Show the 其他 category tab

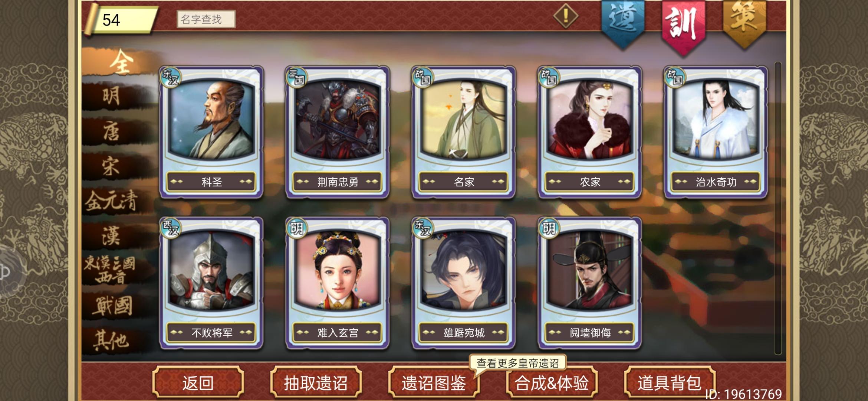point(111,340)
